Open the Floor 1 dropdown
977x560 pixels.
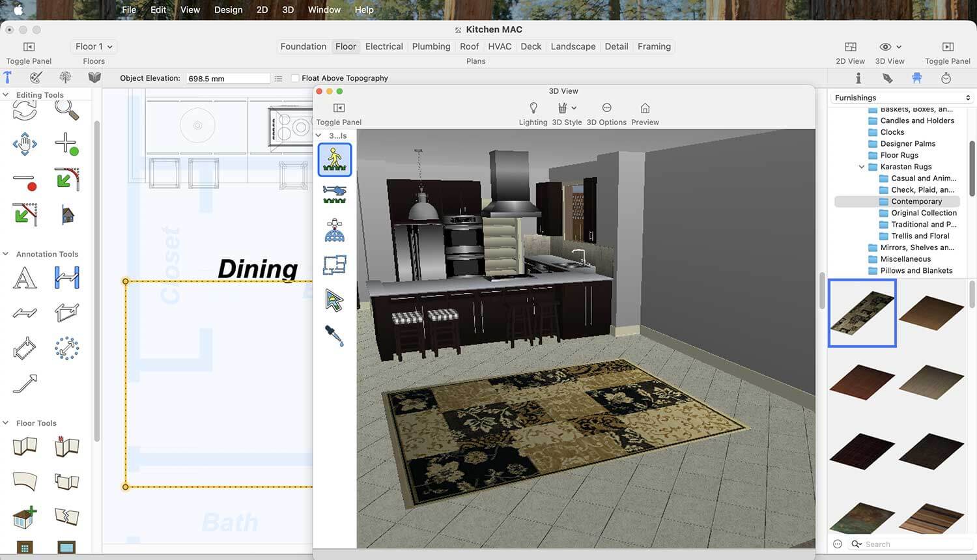tap(94, 47)
